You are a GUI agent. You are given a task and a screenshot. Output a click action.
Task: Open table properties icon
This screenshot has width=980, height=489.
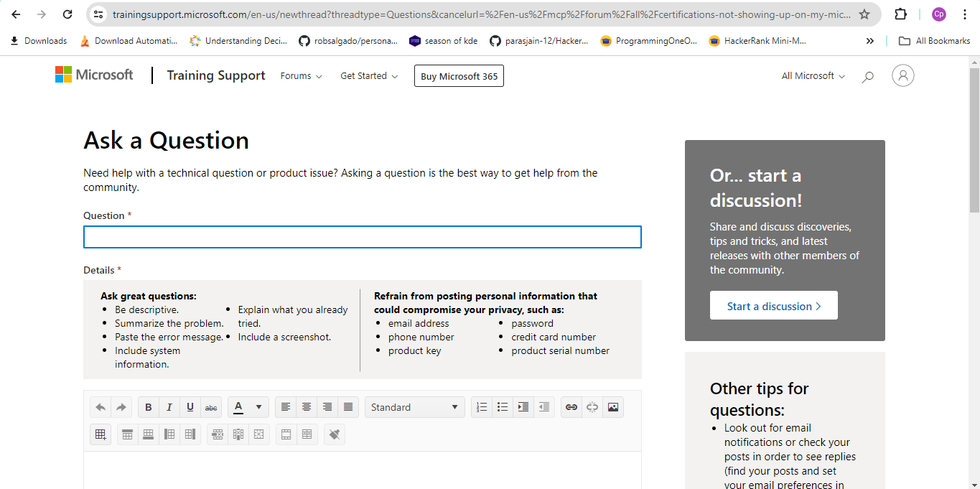tap(286, 434)
